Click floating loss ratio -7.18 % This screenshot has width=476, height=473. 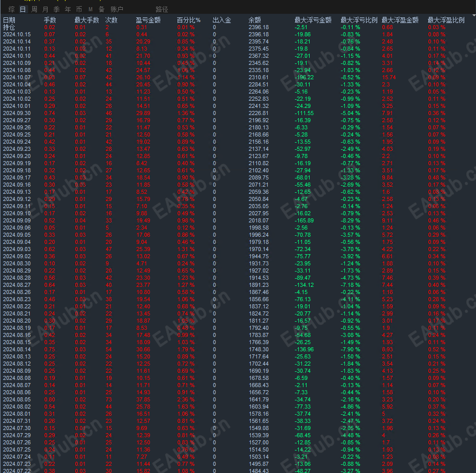point(350,285)
